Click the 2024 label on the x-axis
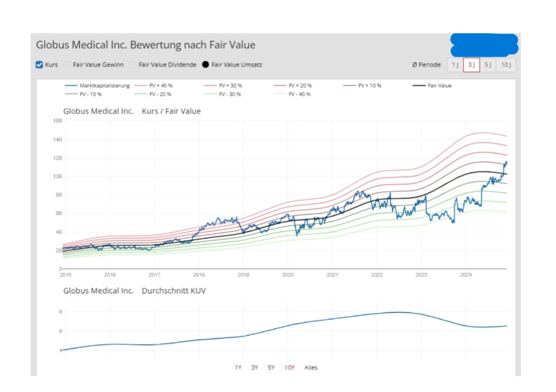The height and width of the screenshot is (392, 556). click(x=466, y=275)
